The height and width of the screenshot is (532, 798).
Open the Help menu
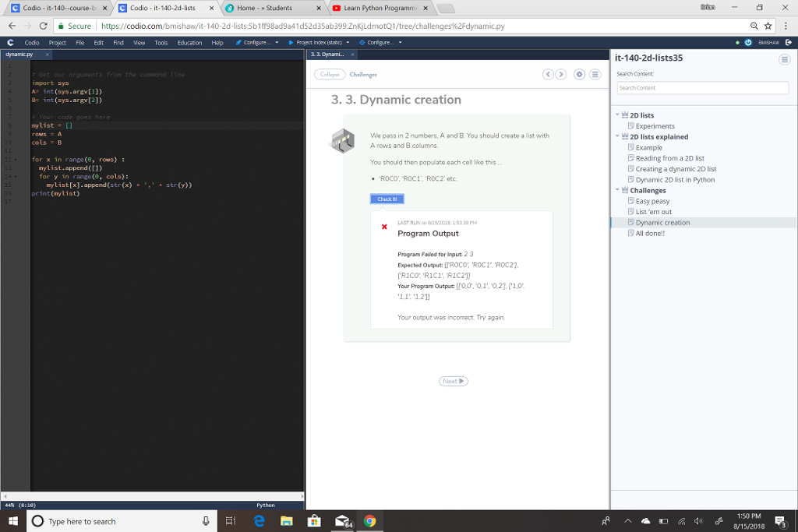coord(217,43)
